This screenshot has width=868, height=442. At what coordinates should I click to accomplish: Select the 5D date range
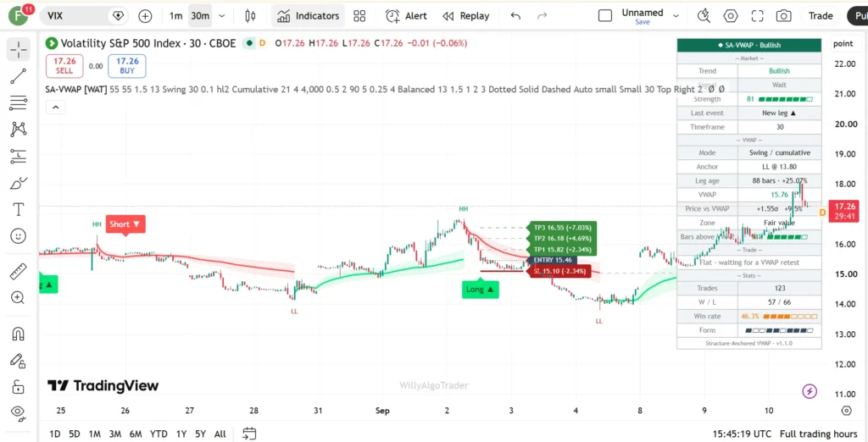(75, 434)
